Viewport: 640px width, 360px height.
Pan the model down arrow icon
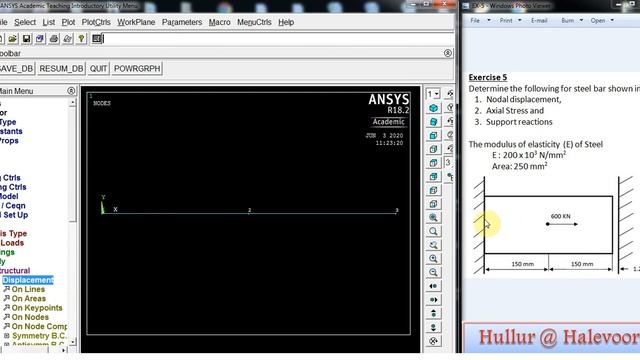click(x=433, y=327)
